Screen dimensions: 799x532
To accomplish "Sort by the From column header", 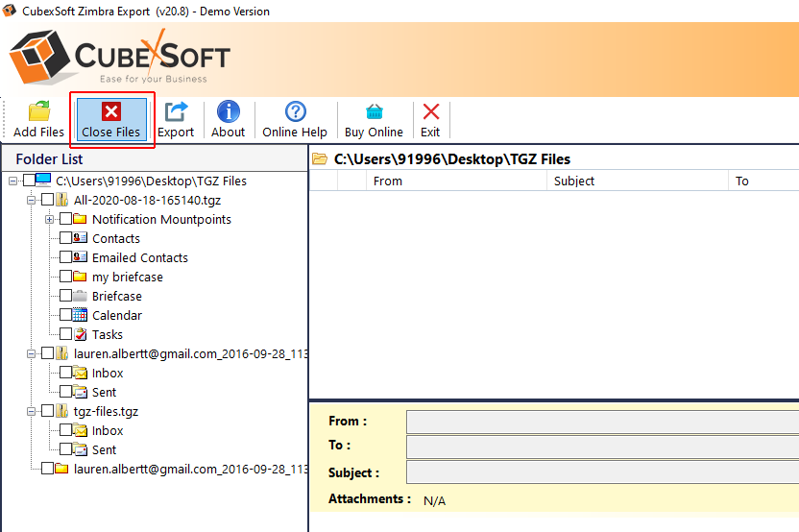I will pos(456,181).
